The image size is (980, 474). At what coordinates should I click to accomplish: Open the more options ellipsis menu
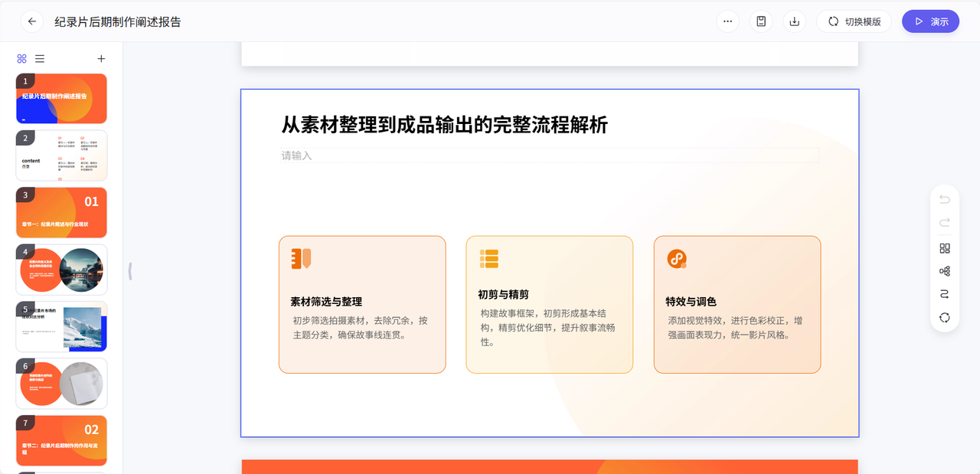727,21
